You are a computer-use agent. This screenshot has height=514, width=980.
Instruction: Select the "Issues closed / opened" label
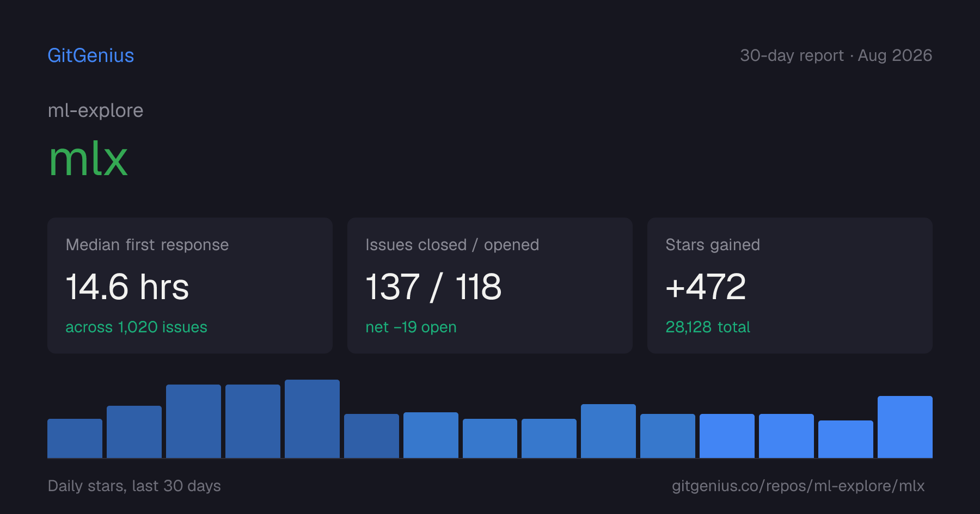pos(452,245)
